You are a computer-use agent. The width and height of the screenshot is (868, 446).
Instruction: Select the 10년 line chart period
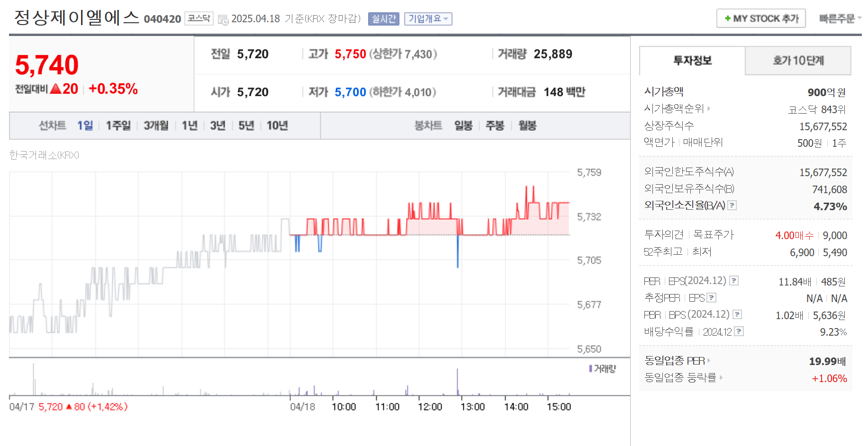(x=277, y=125)
